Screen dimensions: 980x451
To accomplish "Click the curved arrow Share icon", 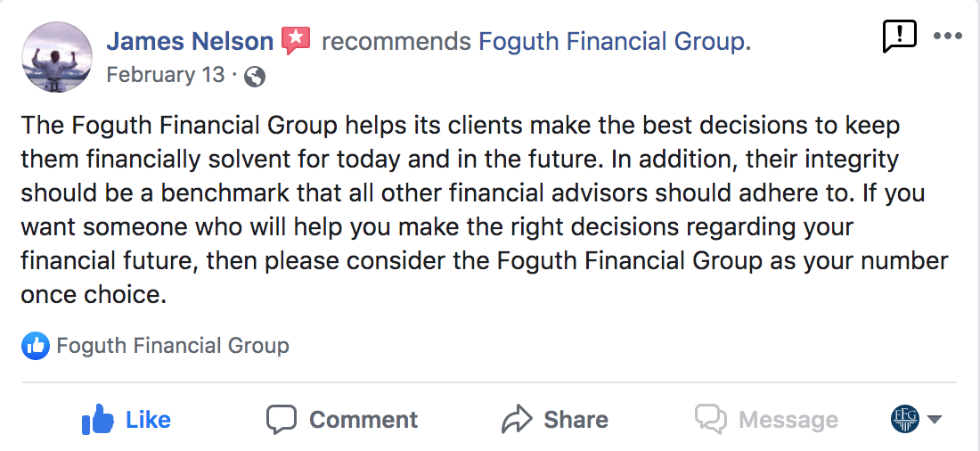I will (517, 419).
